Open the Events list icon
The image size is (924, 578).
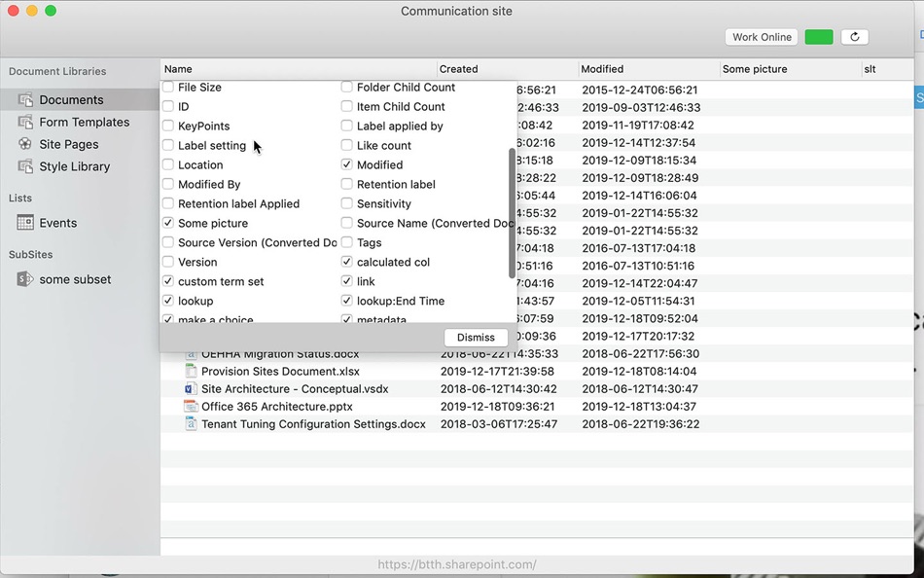pos(25,223)
